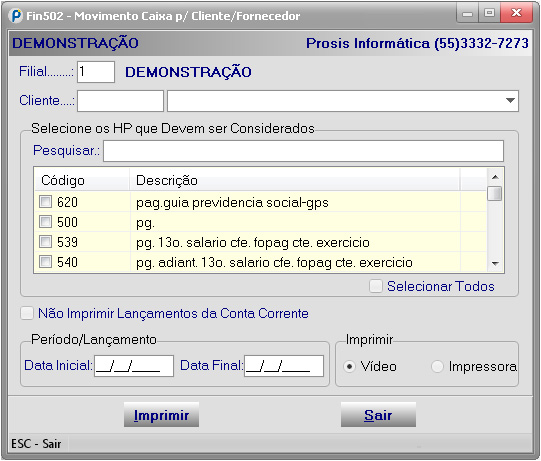The height and width of the screenshot is (461, 541).
Task: Tick checkbox for code 620
Action: (x=45, y=202)
